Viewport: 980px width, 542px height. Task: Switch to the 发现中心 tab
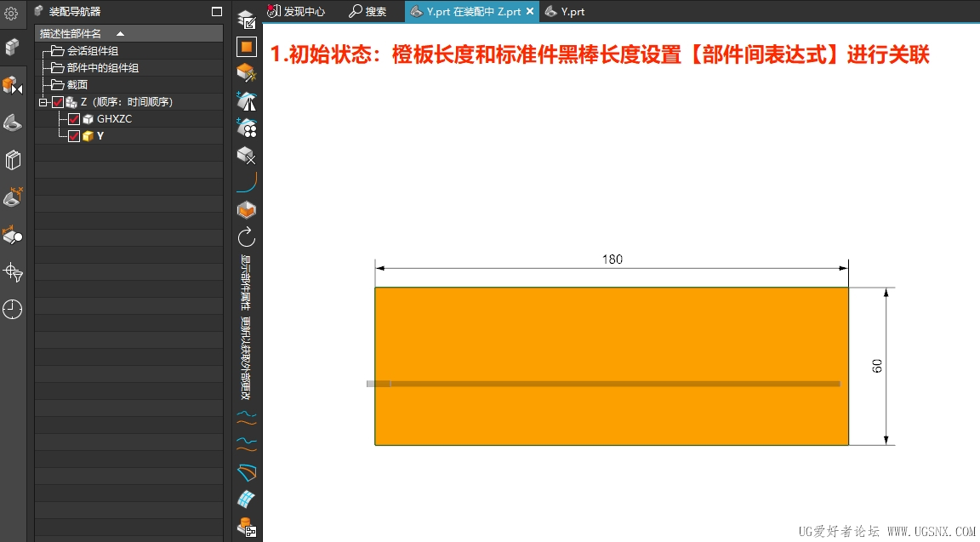tap(296, 11)
